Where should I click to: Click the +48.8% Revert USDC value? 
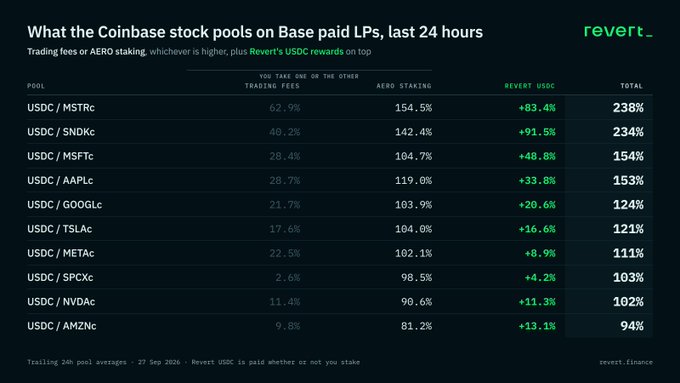coord(537,156)
